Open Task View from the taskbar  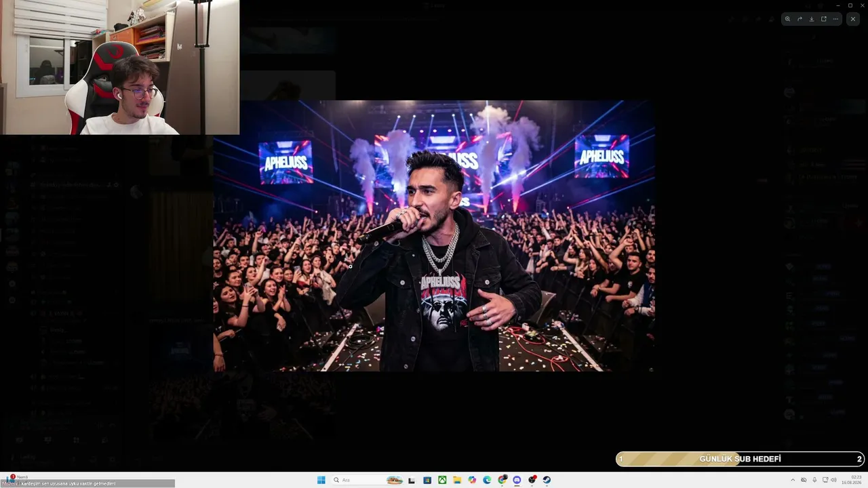(412, 480)
